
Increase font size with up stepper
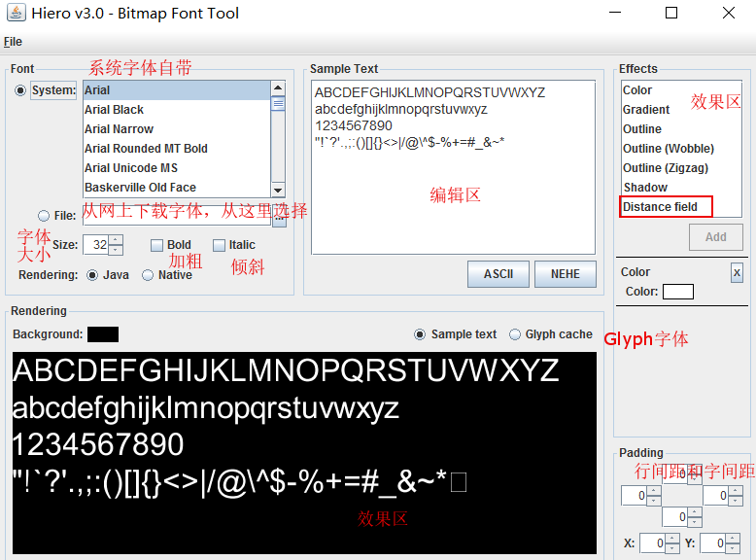tap(116, 240)
